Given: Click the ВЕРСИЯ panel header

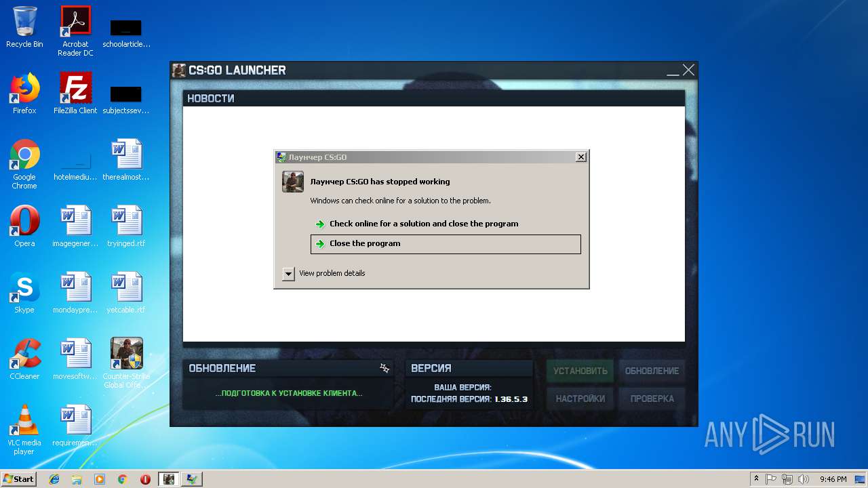Looking at the screenshot, I should tap(469, 368).
